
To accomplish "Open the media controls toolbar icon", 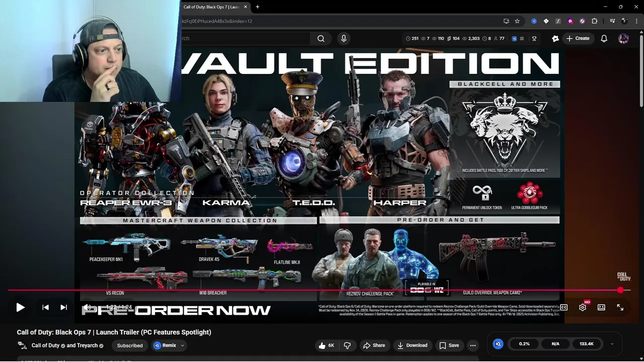I will 612,21.
